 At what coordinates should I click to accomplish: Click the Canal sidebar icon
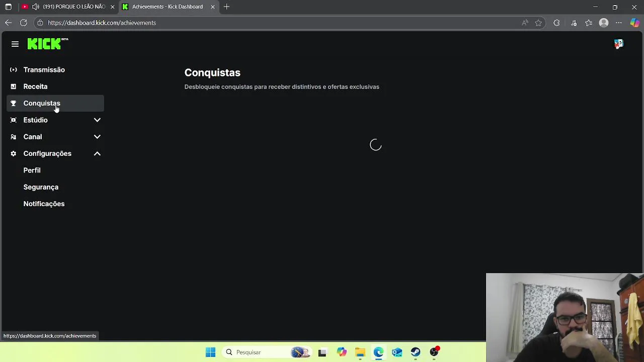pyautogui.click(x=14, y=137)
